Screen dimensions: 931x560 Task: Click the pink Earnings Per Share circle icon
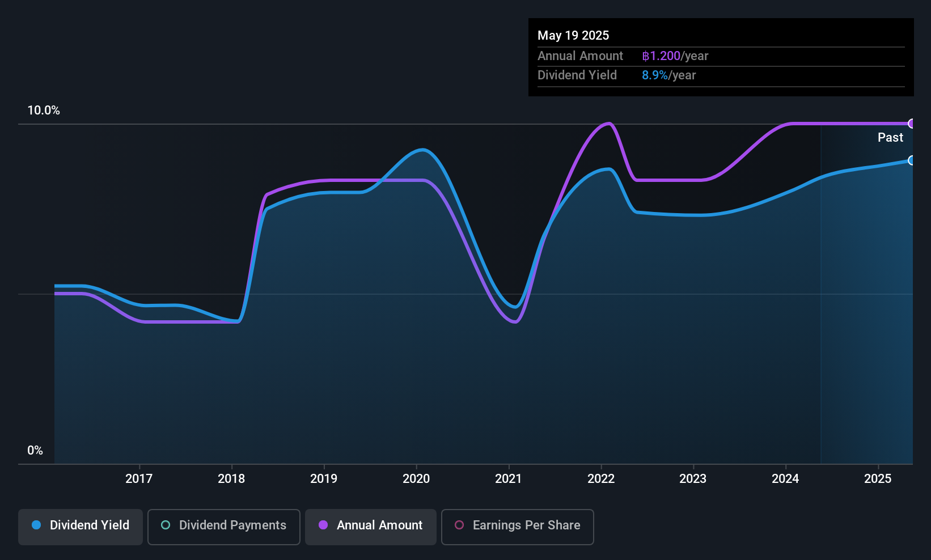[x=459, y=525]
